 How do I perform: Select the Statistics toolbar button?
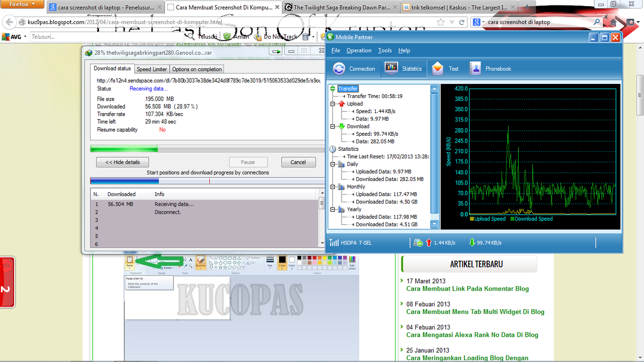click(x=404, y=69)
